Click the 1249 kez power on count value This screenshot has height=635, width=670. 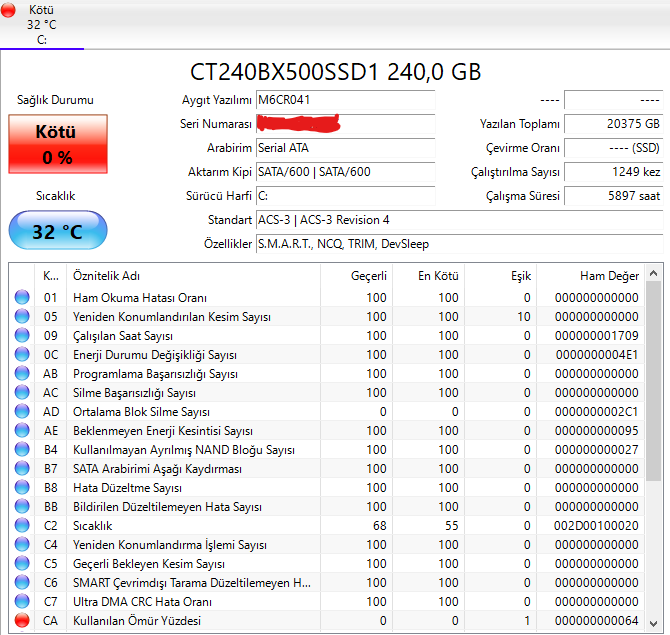tap(614, 172)
